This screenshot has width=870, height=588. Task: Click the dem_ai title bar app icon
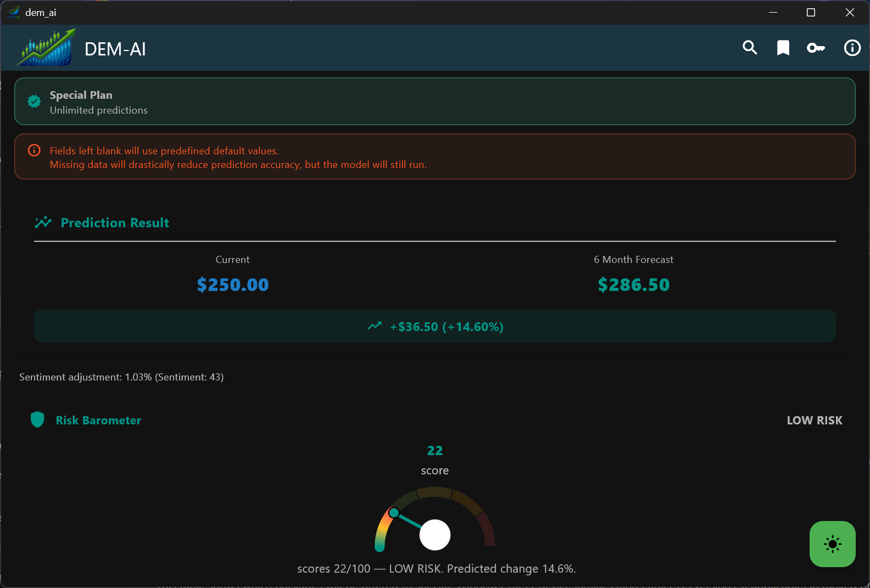pyautogui.click(x=14, y=12)
